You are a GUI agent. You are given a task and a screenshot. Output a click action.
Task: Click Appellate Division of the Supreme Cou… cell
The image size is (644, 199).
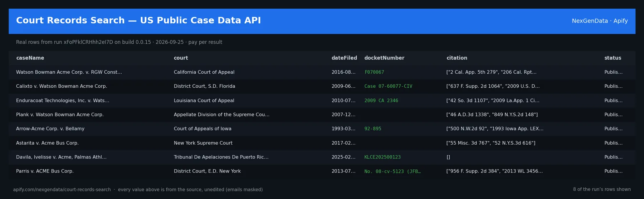click(221, 115)
